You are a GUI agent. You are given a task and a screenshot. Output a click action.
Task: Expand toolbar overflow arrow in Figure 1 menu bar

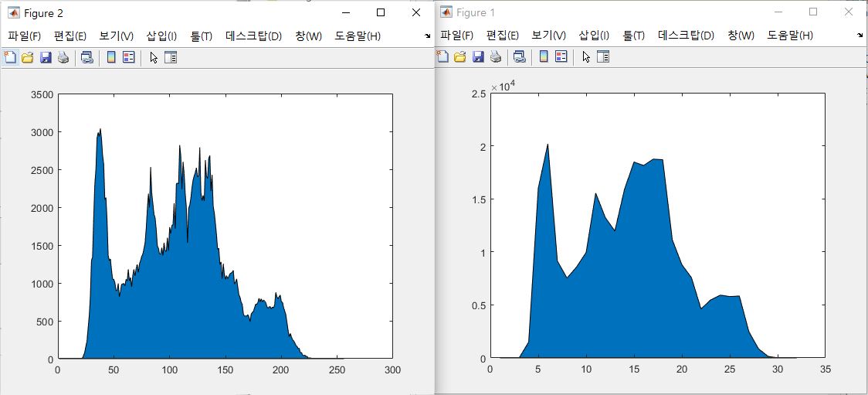pyautogui.click(x=860, y=36)
